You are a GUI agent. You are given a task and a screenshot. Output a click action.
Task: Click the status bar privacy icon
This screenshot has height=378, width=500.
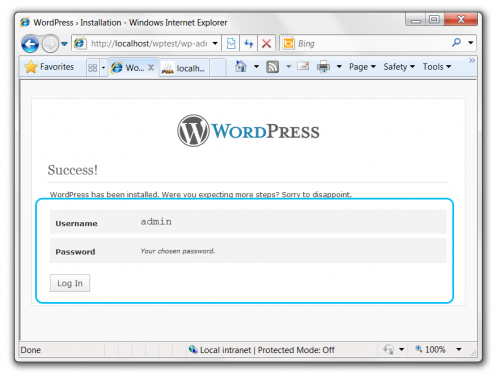click(x=388, y=349)
